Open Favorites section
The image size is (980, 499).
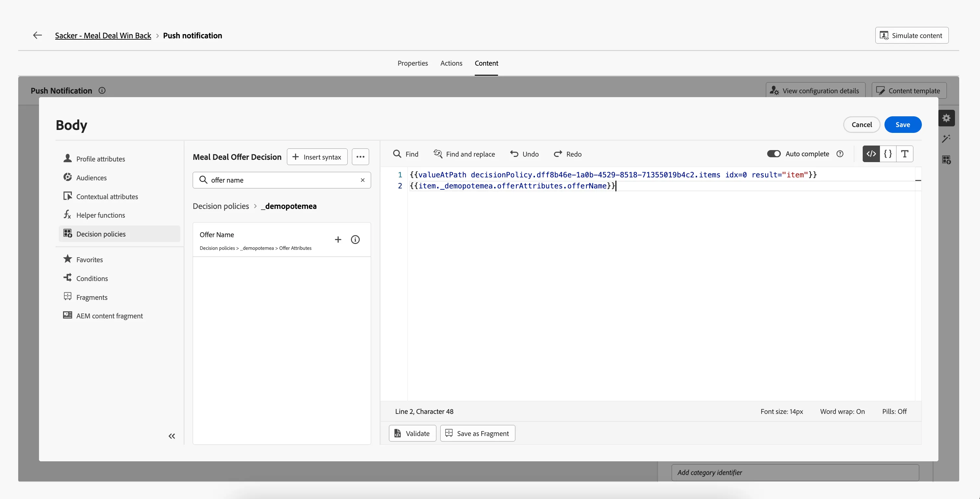pyautogui.click(x=120, y=259)
